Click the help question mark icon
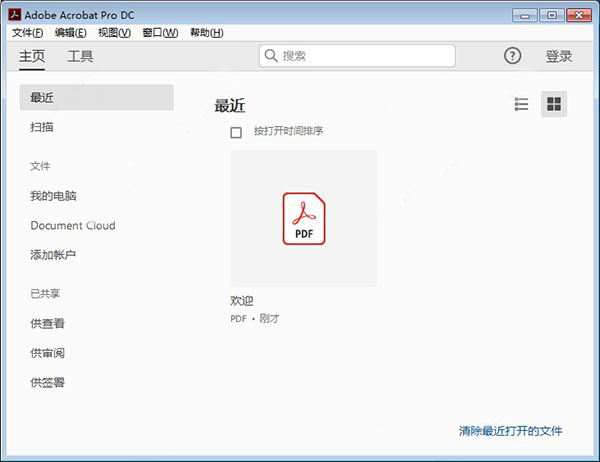 [x=512, y=56]
